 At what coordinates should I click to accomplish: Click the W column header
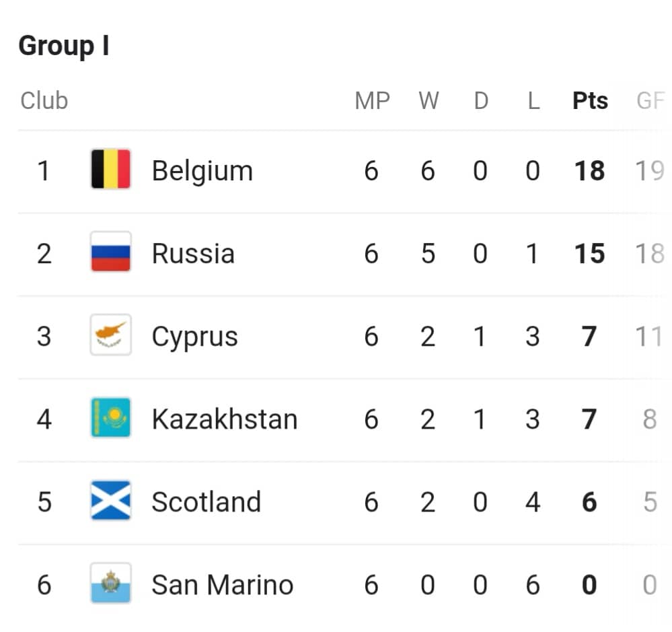pos(428,101)
